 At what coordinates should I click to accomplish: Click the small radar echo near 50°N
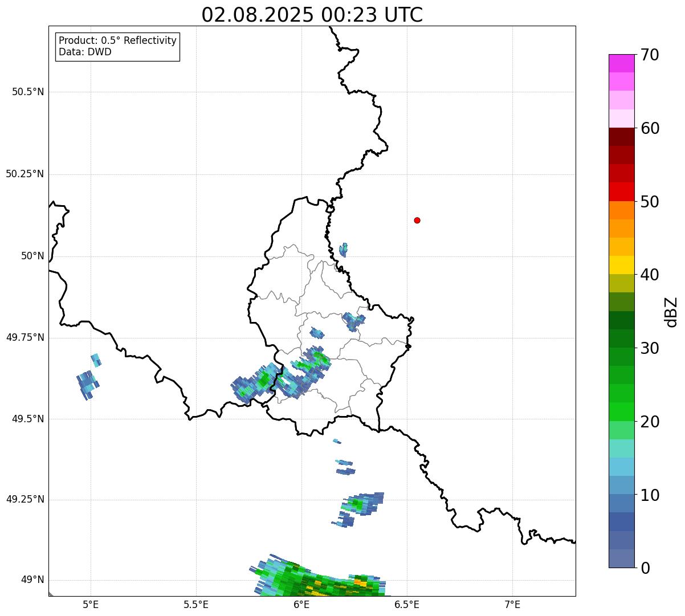[343, 250]
